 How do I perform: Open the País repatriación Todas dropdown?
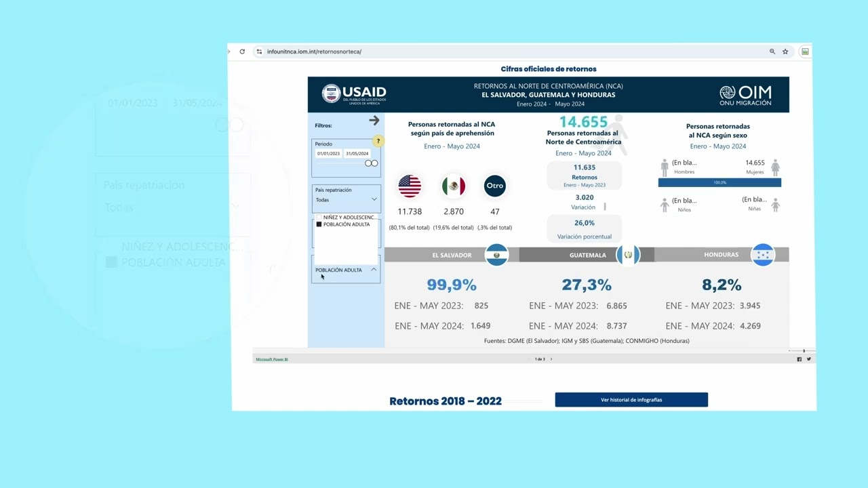tap(346, 200)
